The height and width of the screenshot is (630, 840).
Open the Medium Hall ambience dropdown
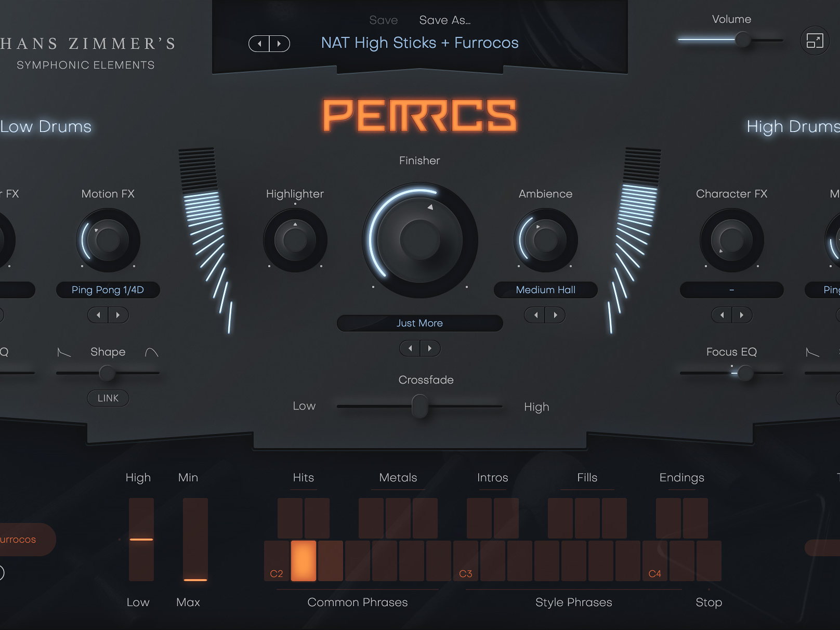point(545,290)
